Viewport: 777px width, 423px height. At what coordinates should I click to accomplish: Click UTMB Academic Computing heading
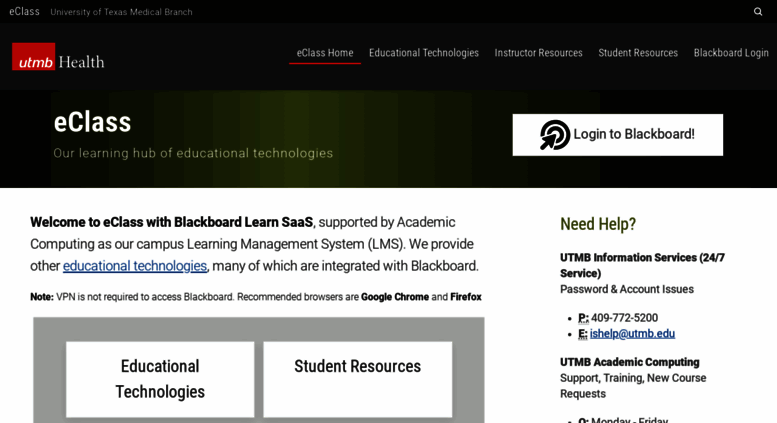(x=629, y=362)
